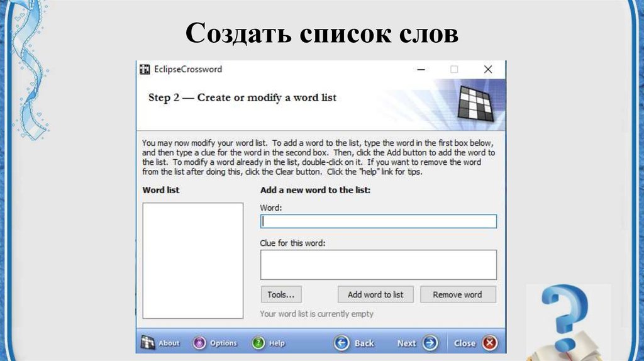Open the Options settings
The height and width of the screenshot is (361, 644).
point(215,343)
